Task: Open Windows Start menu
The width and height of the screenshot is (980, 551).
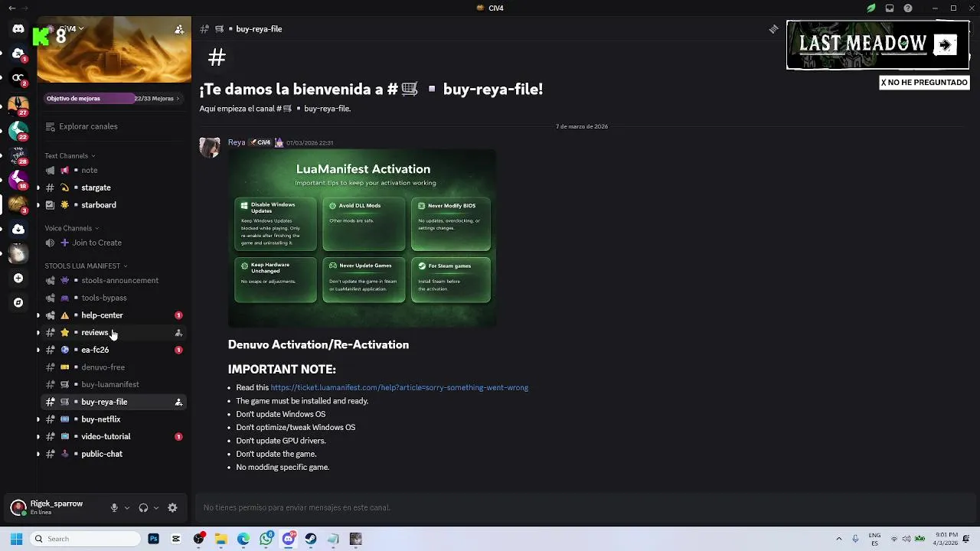Action: coord(16,539)
